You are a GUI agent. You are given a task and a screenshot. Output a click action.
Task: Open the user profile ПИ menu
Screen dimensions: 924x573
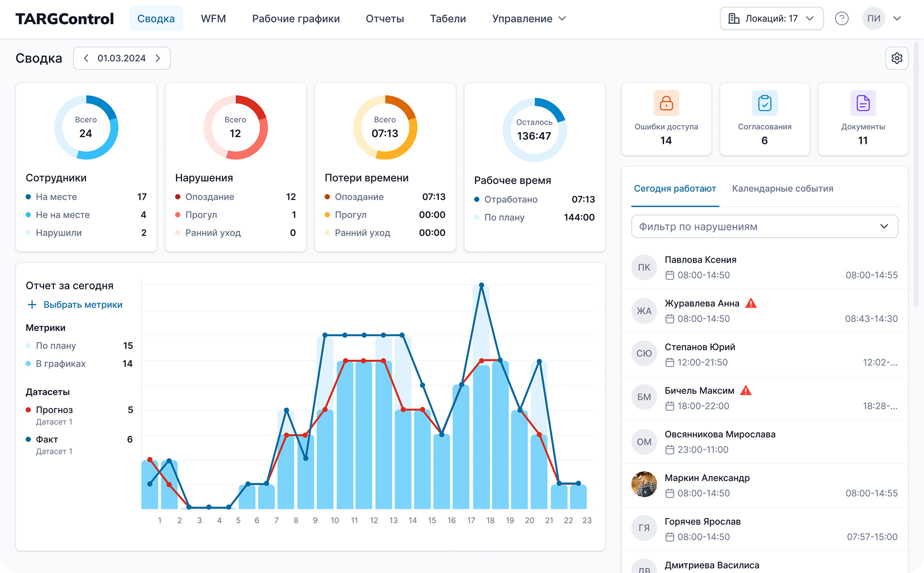click(882, 18)
